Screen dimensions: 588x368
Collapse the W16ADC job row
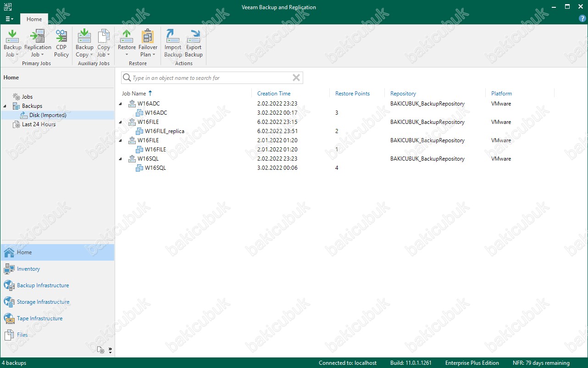[x=121, y=104]
